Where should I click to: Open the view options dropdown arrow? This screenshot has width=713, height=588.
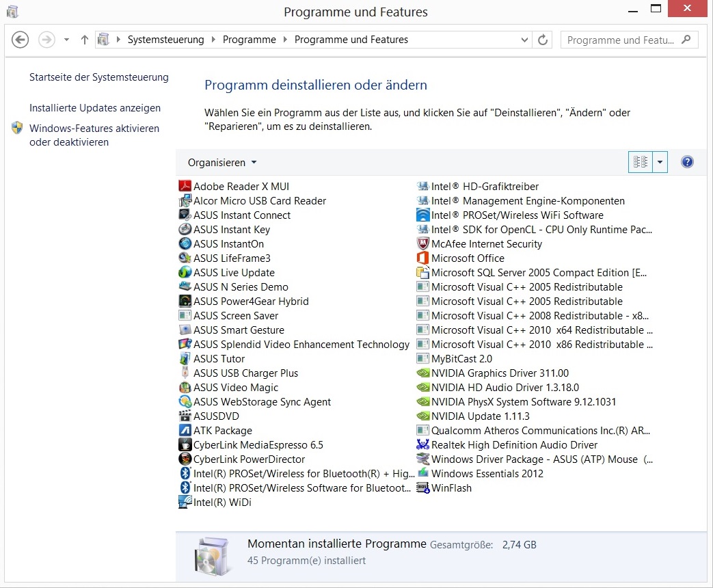click(x=660, y=162)
